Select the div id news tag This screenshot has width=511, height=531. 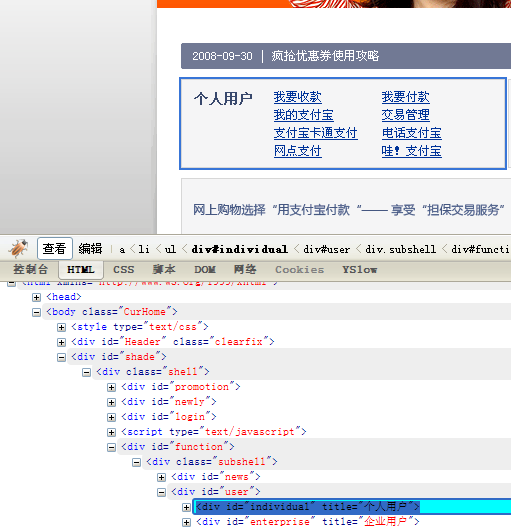(216, 476)
